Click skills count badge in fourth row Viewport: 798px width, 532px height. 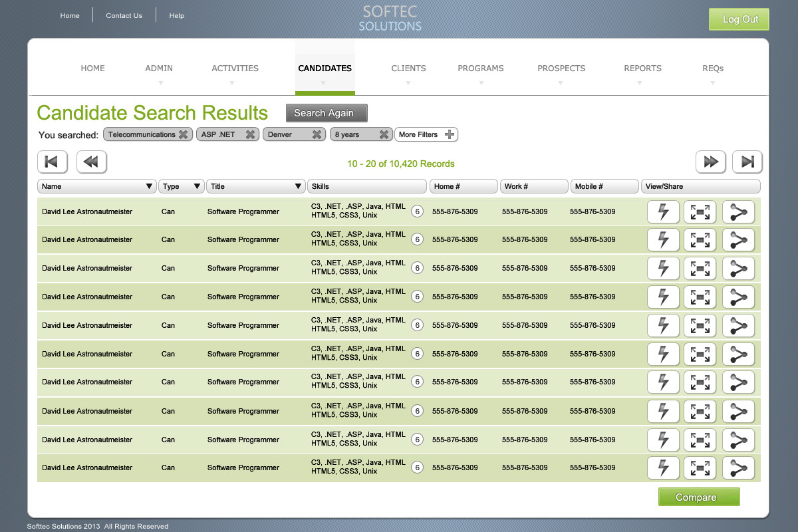pyautogui.click(x=417, y=297)
